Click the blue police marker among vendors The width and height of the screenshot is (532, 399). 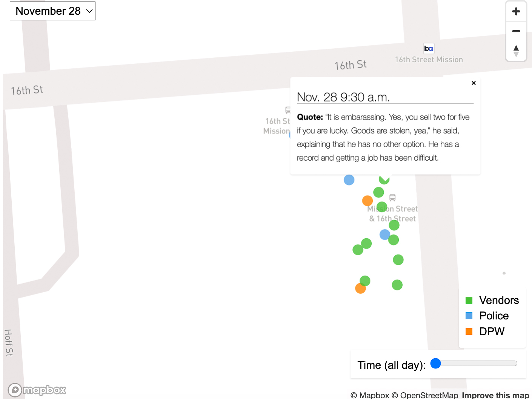pos(384,235)
